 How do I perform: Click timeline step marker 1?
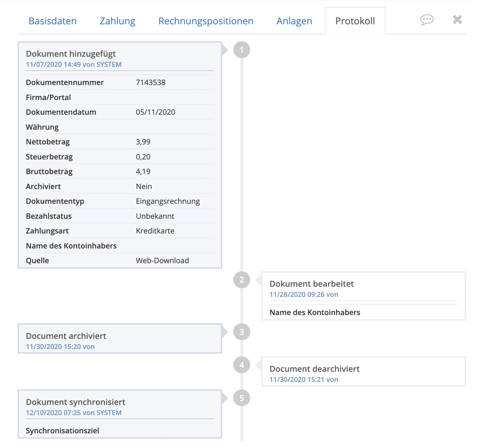click(x=242, y=50)
